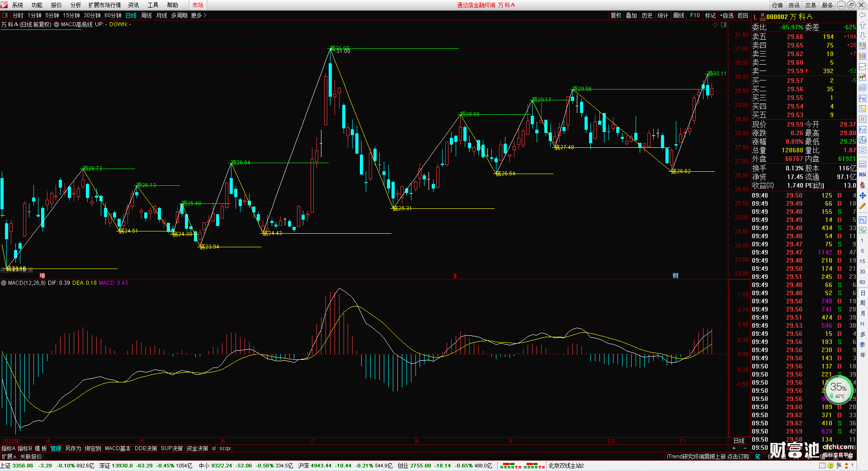Image resolution: width=868 pixels, height=471 pixels.
Task: Click the iTrend研究终端 点击订购 promotional link
Action: point(708,457)
